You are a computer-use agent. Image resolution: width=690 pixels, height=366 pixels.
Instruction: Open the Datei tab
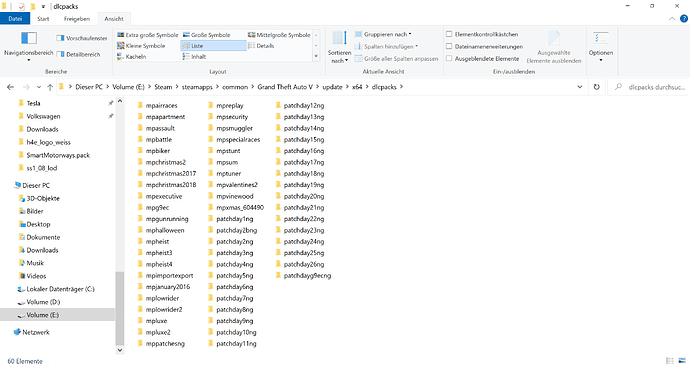pos(15,19)
